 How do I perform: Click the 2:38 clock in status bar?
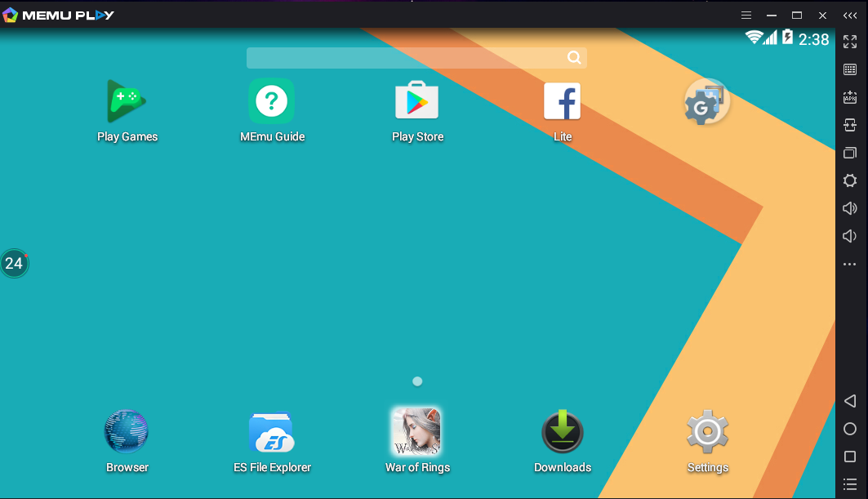pos(813,39)
